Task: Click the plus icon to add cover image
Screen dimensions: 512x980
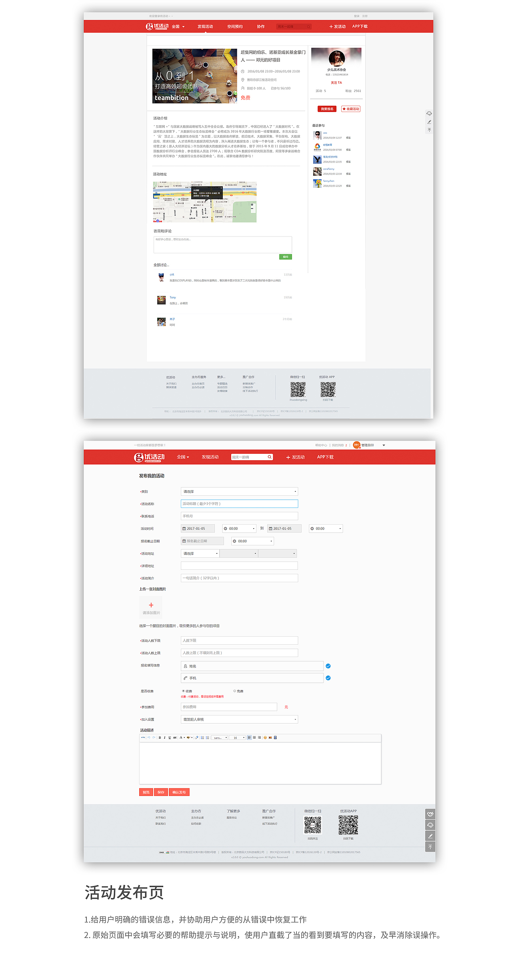Action: [151, 605]
